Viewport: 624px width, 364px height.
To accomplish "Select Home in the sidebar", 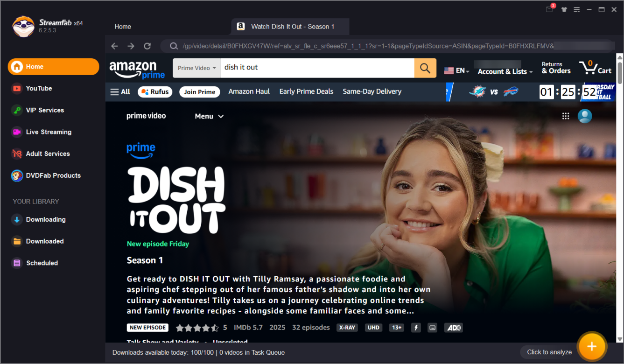I will pyautogui.click(x=53, y=67).
